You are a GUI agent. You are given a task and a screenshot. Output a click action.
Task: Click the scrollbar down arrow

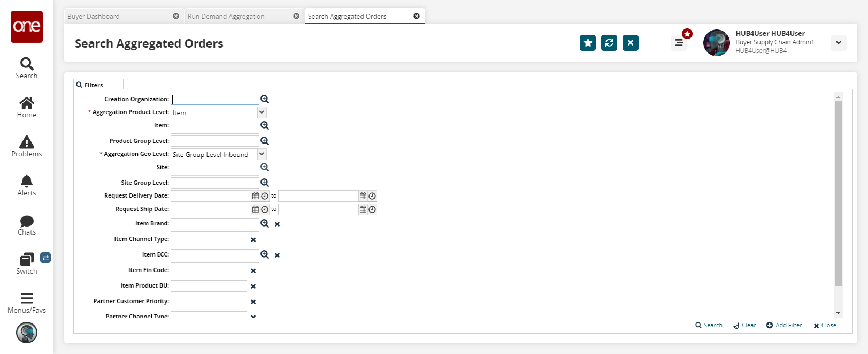tap(838, 313)
